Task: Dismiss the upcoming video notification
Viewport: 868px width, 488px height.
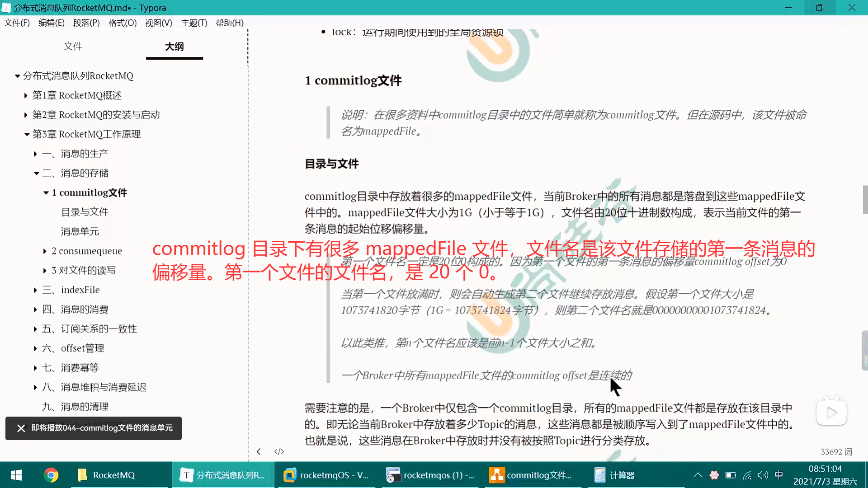Action: 21,428
